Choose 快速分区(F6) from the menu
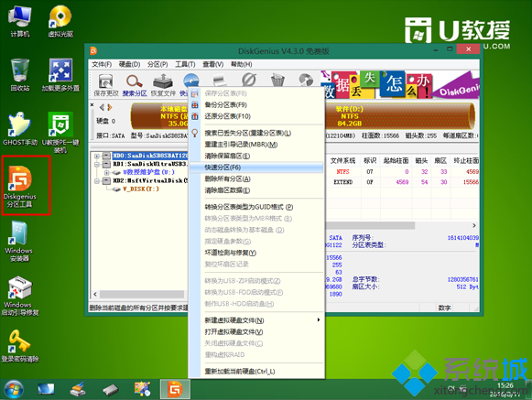This screenshot has height=400, width=532. [256, 168]
